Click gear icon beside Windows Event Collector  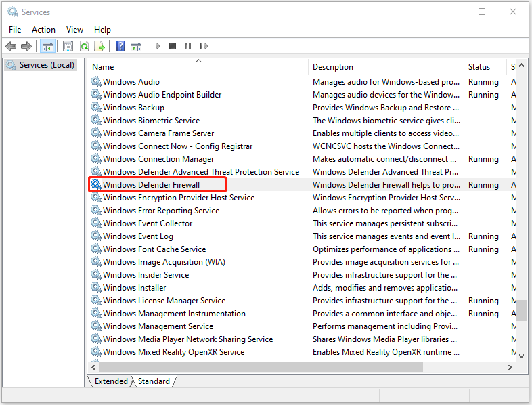click(96, 223)
